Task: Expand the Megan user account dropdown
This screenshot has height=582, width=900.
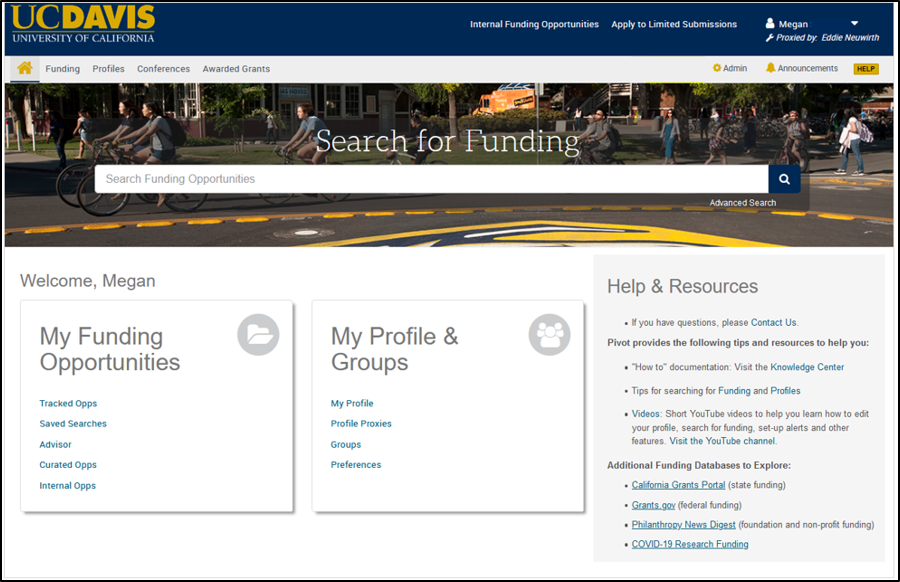Action: [x=854, y=23]
